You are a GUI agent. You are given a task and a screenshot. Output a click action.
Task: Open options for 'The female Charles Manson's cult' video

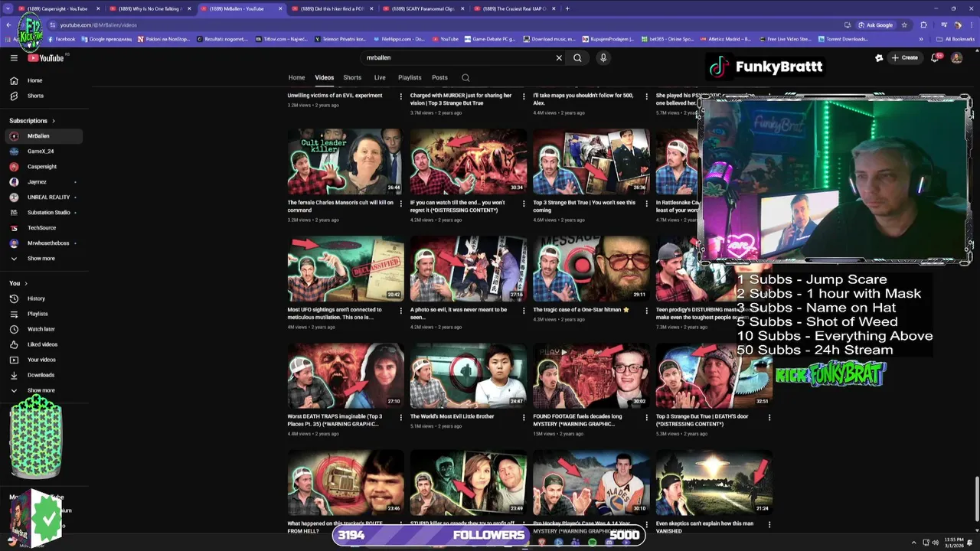(401, 204)
